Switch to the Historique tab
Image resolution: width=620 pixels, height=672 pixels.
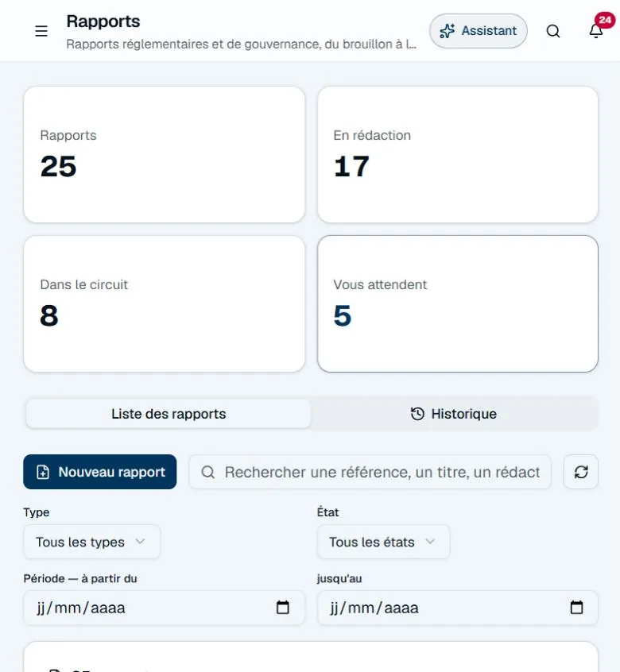pos(454,414)
